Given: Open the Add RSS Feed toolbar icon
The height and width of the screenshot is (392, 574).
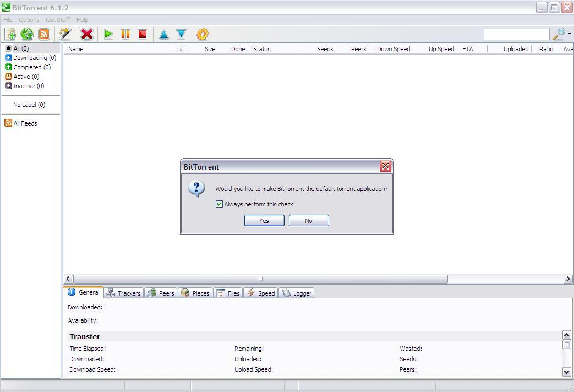Looking at the screenshot, I should click(x=44, y=35).
